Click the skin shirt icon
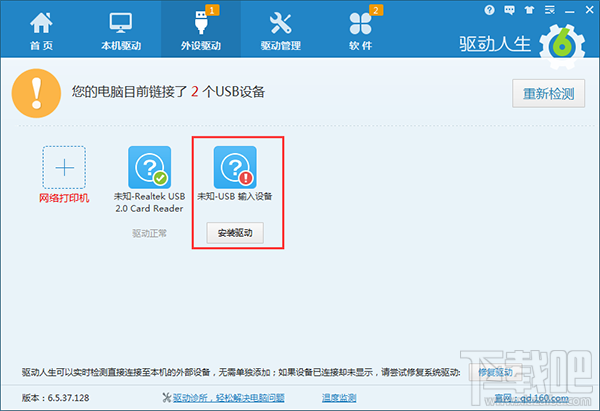The image size is (600, 411). coord(529,10)
